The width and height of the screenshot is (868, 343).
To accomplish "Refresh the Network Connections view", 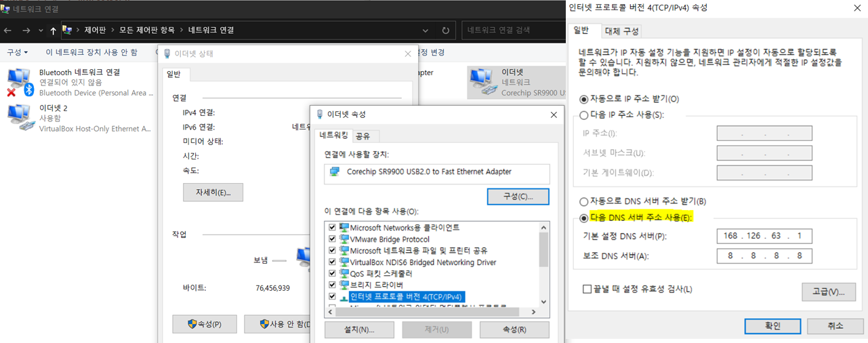I will click(445, 31).
